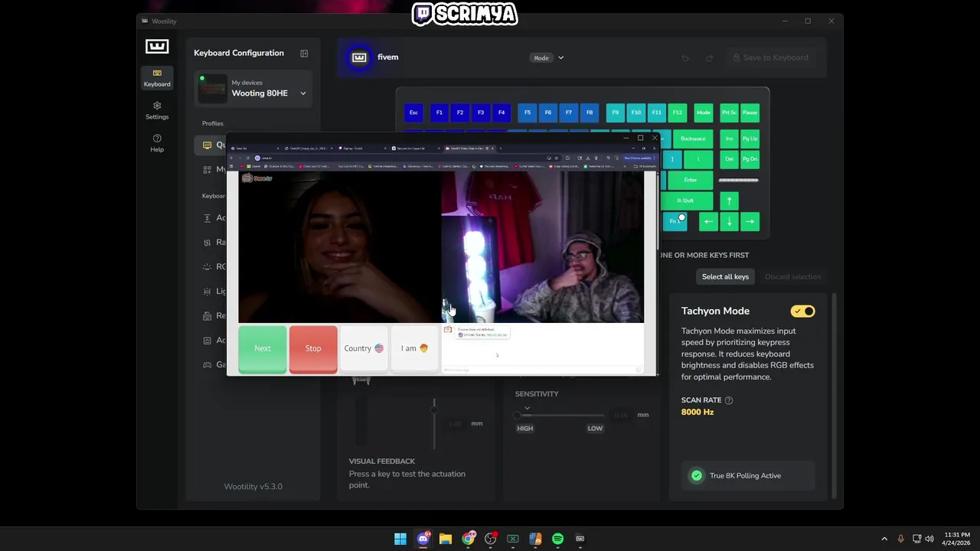
Task: Select the R-Shift key on keyboard layout
Action: click(685, 201)
